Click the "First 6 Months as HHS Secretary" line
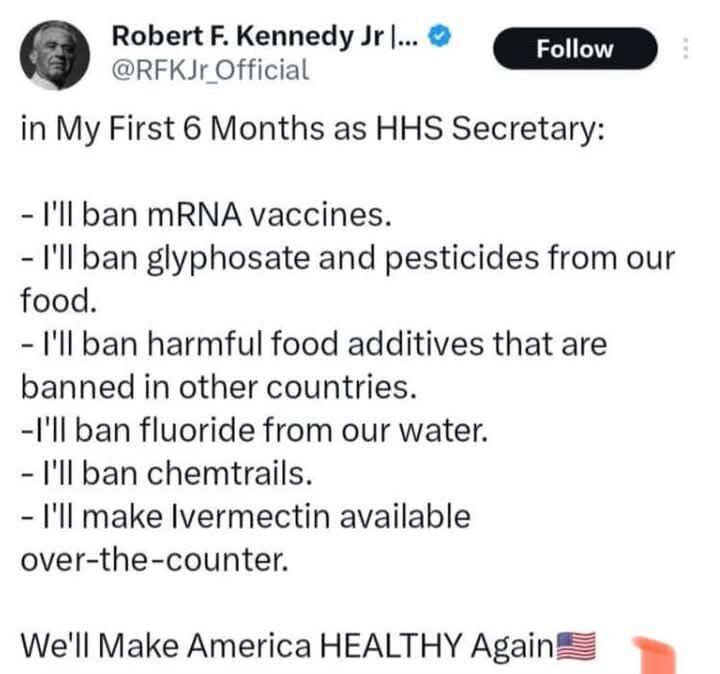 [x=312, y=132]
